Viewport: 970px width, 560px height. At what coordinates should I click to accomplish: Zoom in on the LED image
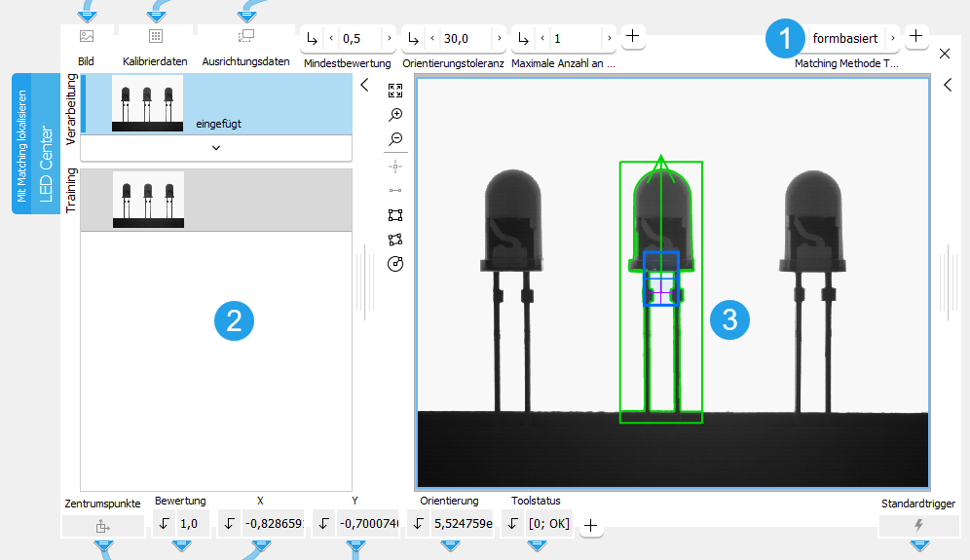395,115
